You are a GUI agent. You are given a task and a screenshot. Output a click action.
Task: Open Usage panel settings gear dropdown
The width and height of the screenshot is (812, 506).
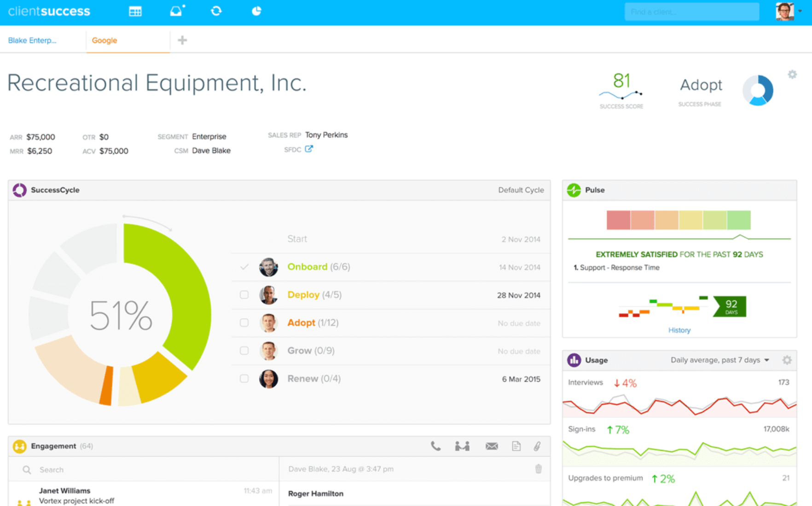pos(787,360)
